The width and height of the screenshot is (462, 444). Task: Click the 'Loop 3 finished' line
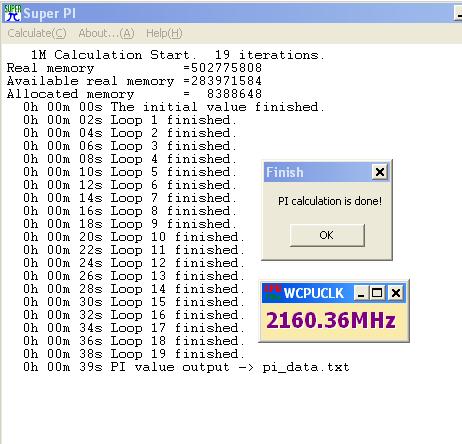[130, 146]
